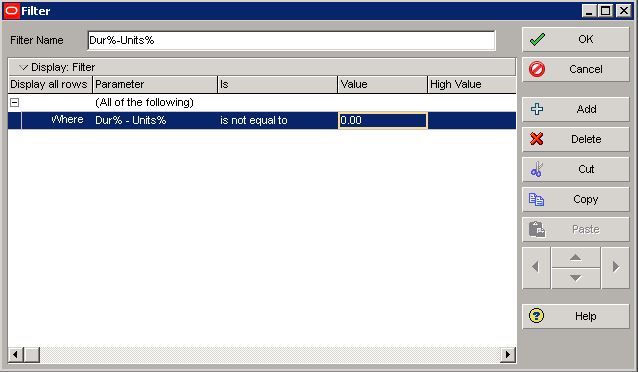Screen dimensions: 638x372
Task: Click the Parameter column header
Action: pyautogui.click(x=155, y=84)
